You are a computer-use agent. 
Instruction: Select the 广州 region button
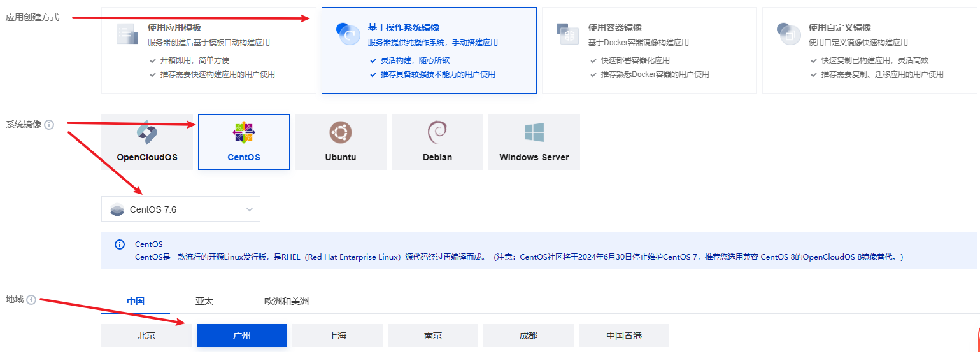pyautogui.click(x=242, y=335)
